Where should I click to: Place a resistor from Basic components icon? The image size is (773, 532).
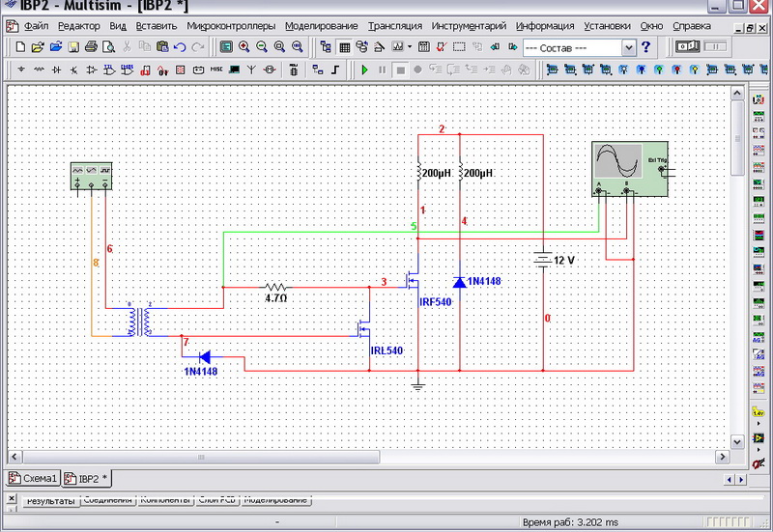(x=39, y=70)
